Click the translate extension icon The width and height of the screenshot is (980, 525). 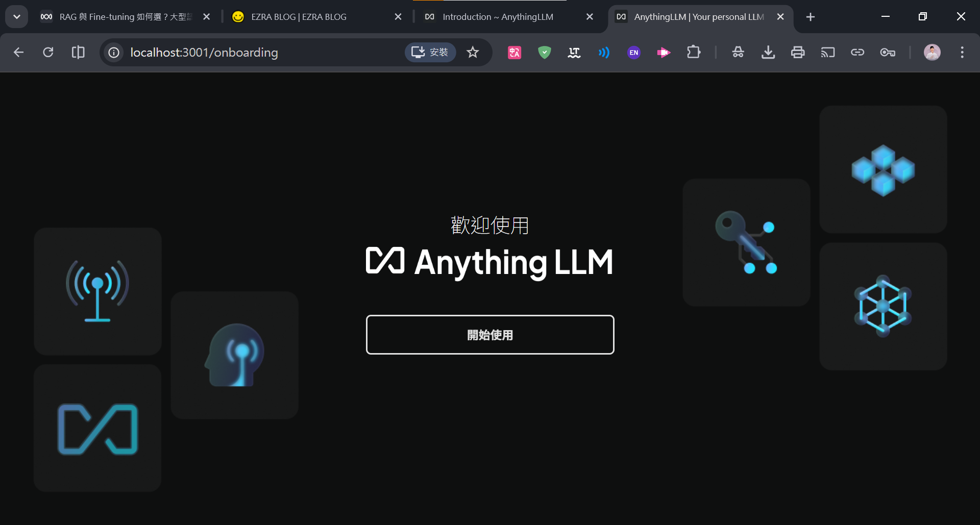tap(514, 52)
